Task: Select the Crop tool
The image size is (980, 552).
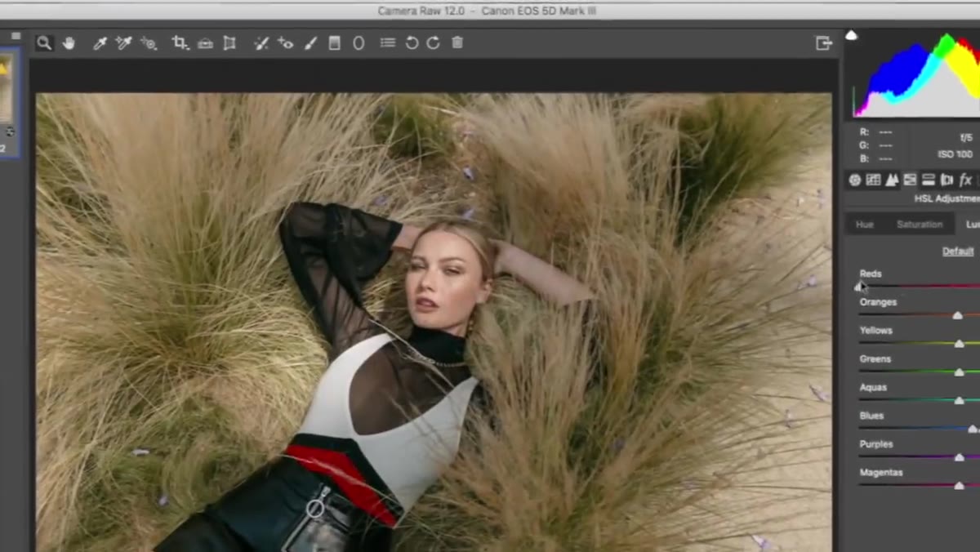Action: click(x=180, y=43)
